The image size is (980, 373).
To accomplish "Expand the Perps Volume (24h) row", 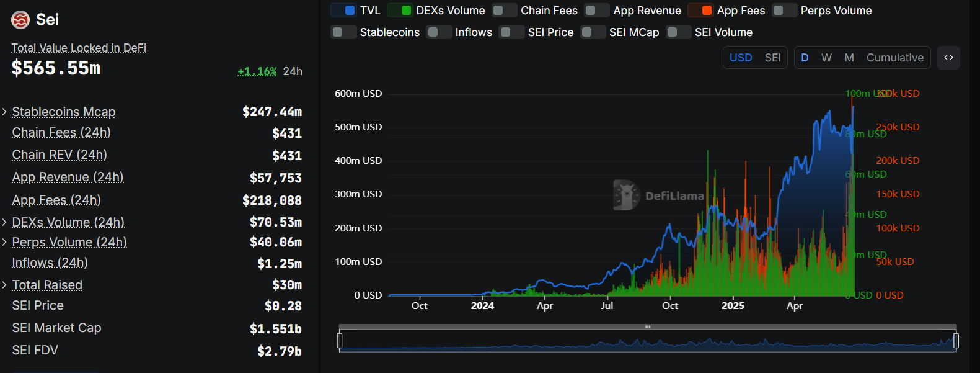I will 5,242.
